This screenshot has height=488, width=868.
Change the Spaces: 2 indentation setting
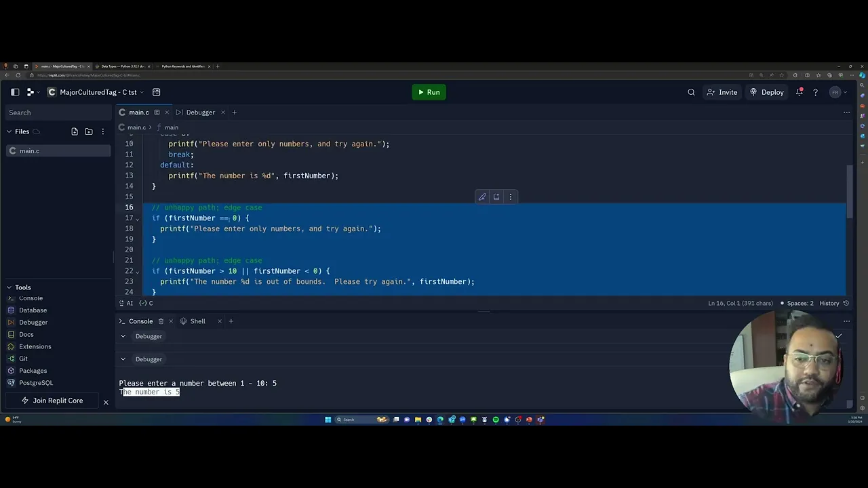(x=797, y=303)
